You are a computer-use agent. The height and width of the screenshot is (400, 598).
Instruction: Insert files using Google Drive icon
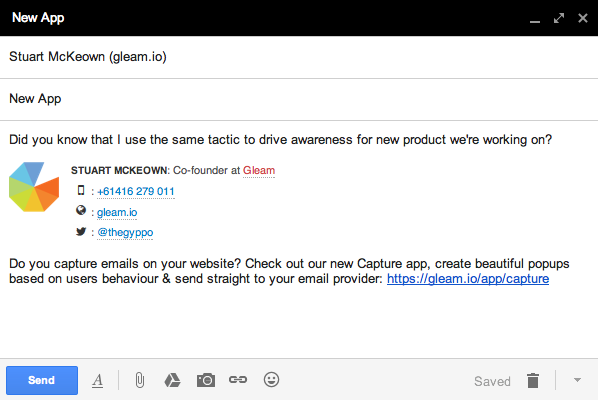pyautogui.click(x=172, y=380)
